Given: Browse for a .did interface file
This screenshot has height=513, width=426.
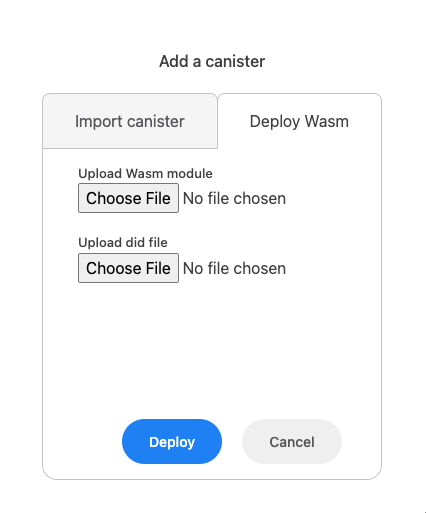Looking at the screenshot, I should [x=128, y=268].
